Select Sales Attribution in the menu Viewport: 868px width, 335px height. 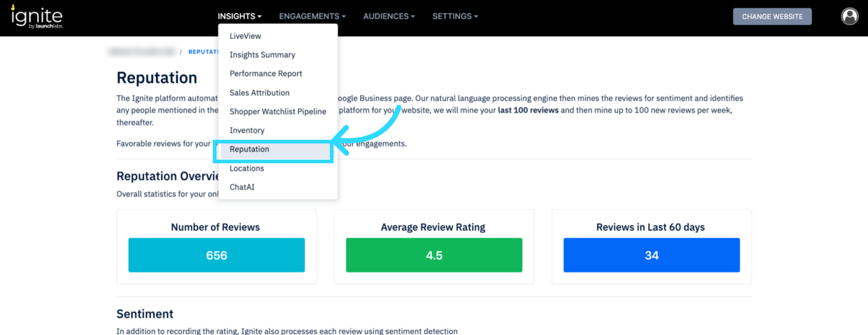point(259,93)
